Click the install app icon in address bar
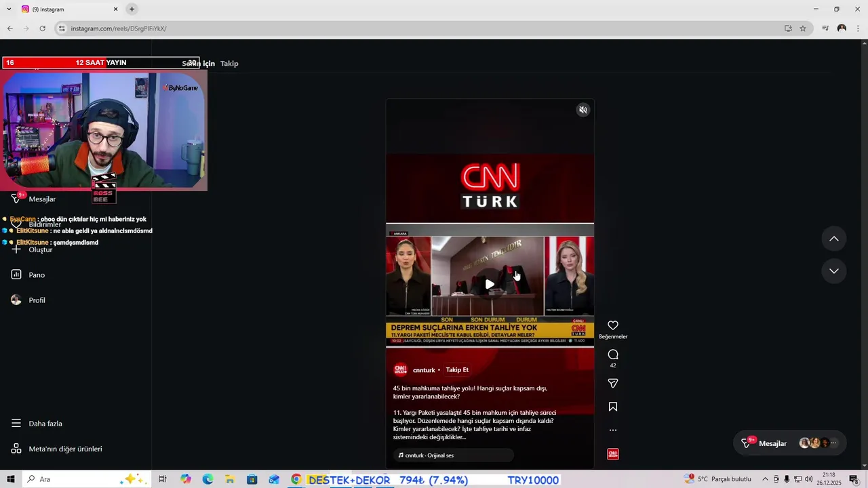Screen dimensions: 868x488 tap(788, 28)
